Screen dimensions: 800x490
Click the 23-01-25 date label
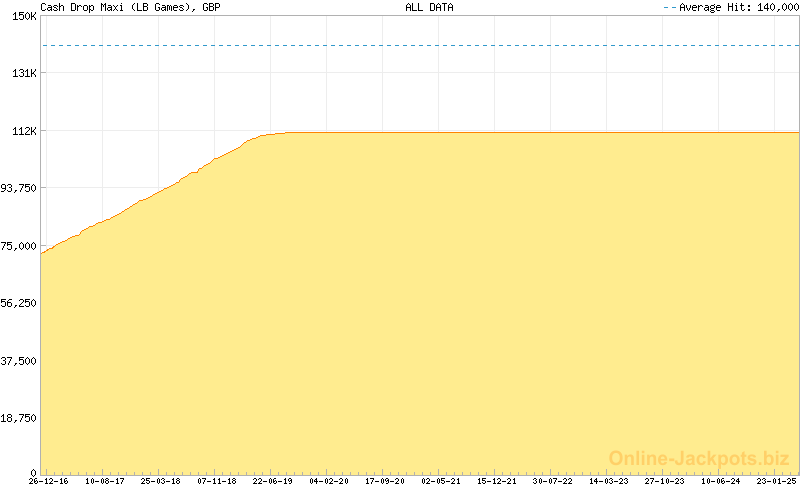click(776, 481)
